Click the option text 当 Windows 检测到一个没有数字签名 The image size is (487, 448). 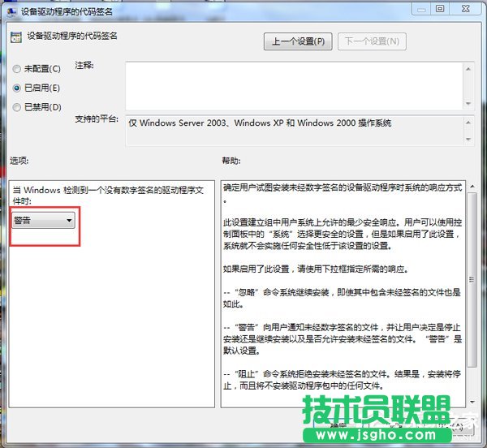(108, 196)
